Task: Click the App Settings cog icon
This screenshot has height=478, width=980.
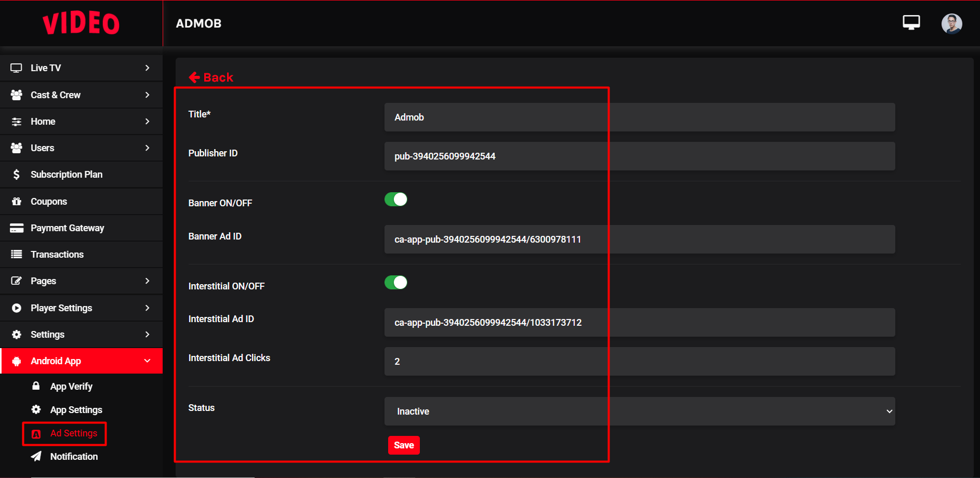Action: pos(36,409)
